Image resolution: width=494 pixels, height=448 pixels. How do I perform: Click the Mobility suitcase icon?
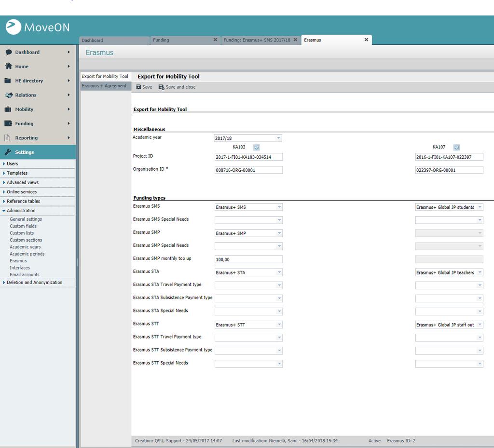coord(8,109)
